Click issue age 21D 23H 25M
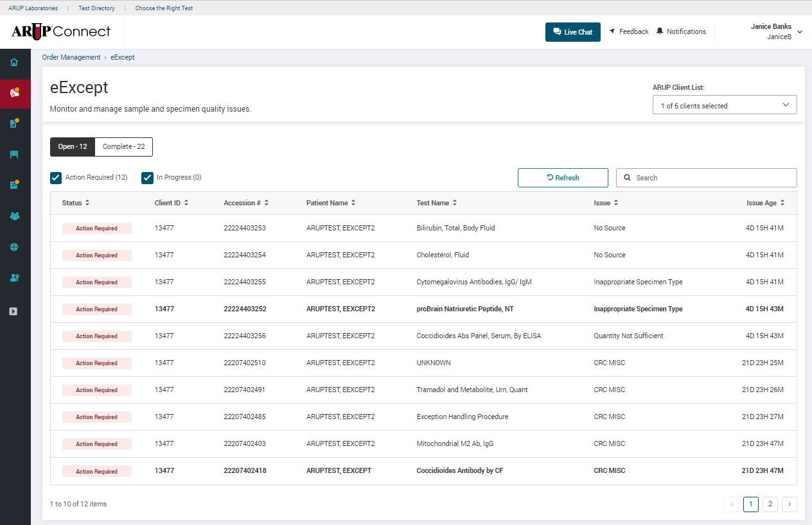Image resolution: width=812 pixels, height=525 pixels. pyautogui.click(x=763, y=363)
